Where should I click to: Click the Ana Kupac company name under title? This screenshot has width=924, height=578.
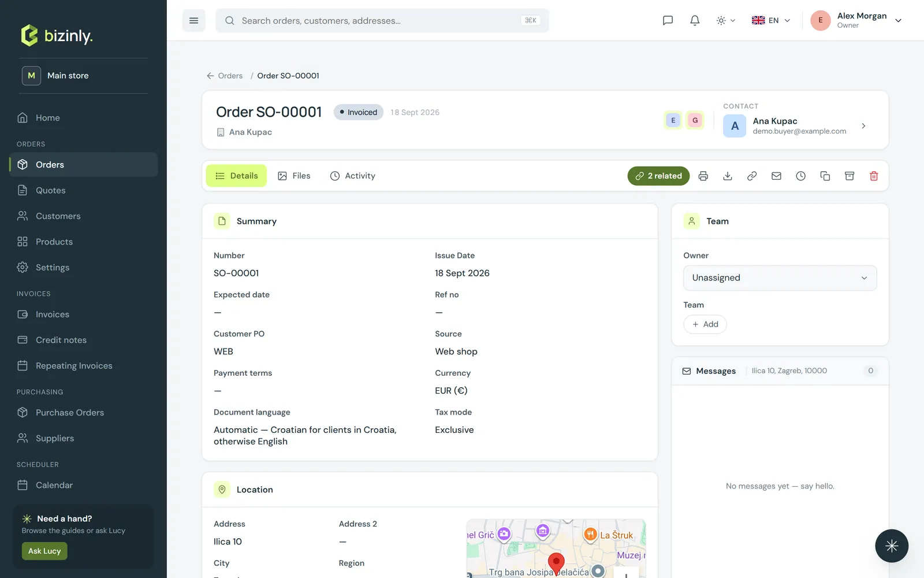[250, 132]
